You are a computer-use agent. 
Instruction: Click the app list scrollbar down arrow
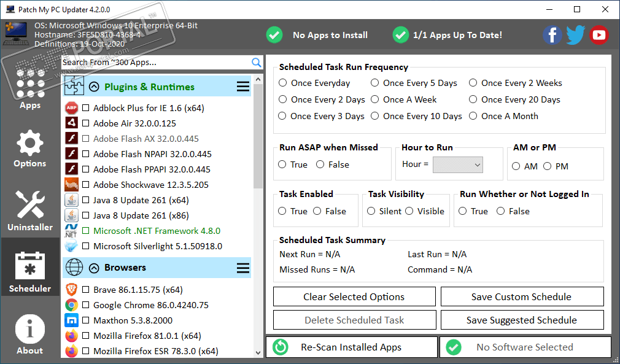[258, 352]
